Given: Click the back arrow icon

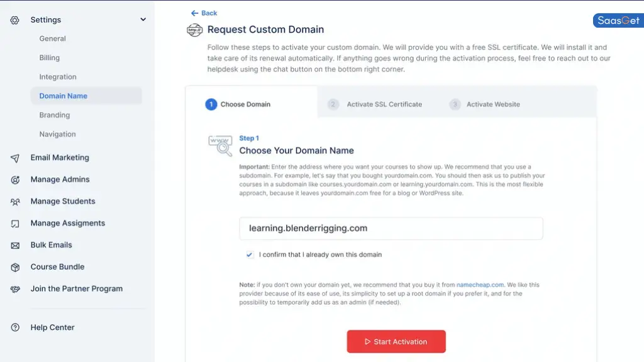Looking at the screenshot, I should click(x=195, y=13).
